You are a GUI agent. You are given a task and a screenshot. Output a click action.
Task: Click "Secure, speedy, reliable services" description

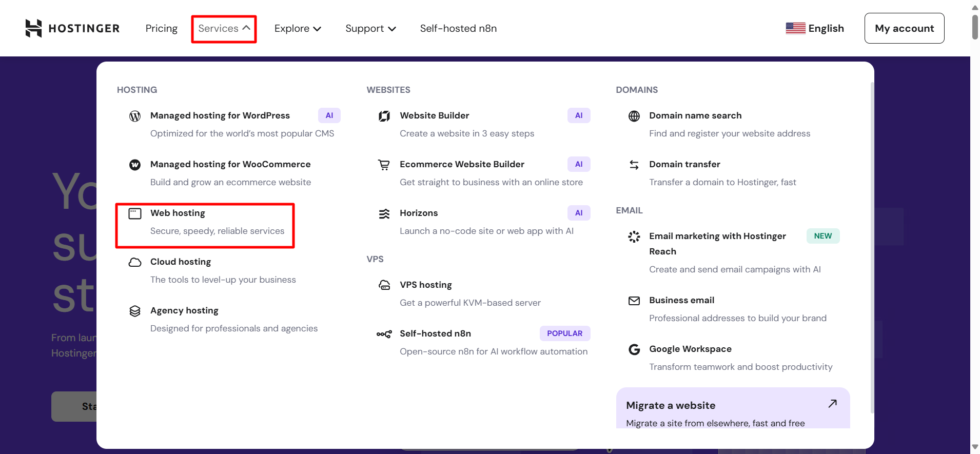point(217,231)
